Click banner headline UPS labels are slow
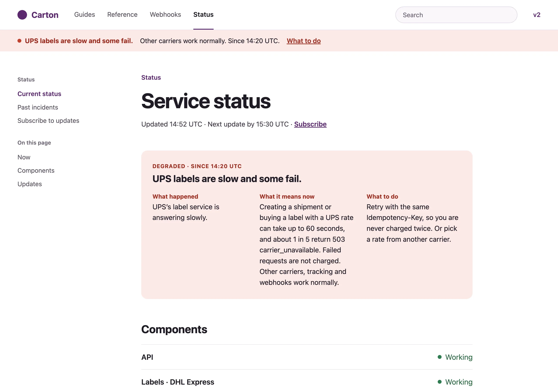Screen dimensions: 558x392 coord(79,41)
